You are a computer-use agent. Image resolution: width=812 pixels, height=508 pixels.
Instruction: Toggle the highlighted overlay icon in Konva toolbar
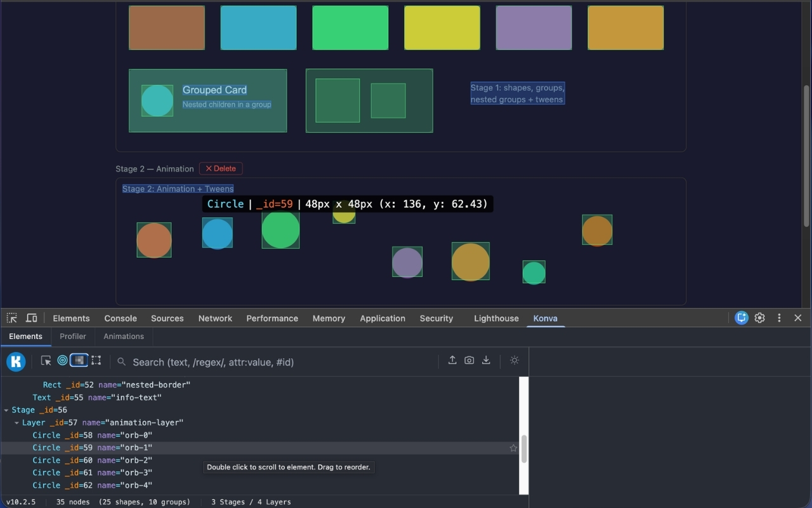tap(79, 361)
